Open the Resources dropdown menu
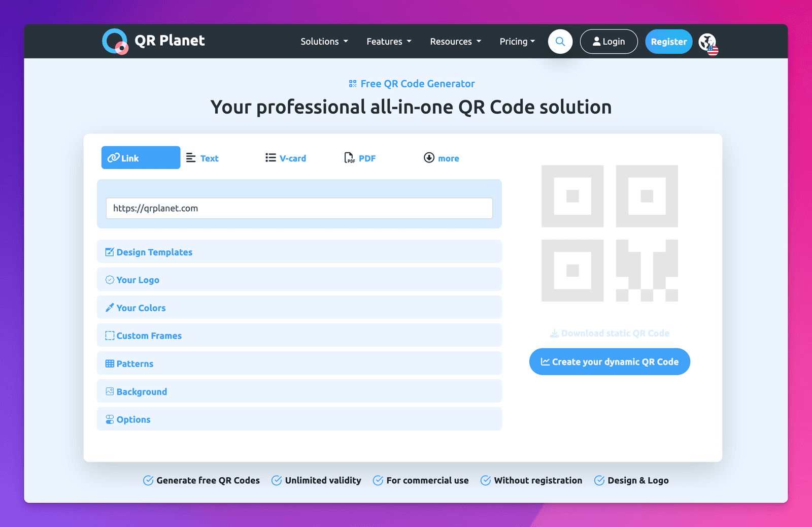 click(x=456, y=42)
